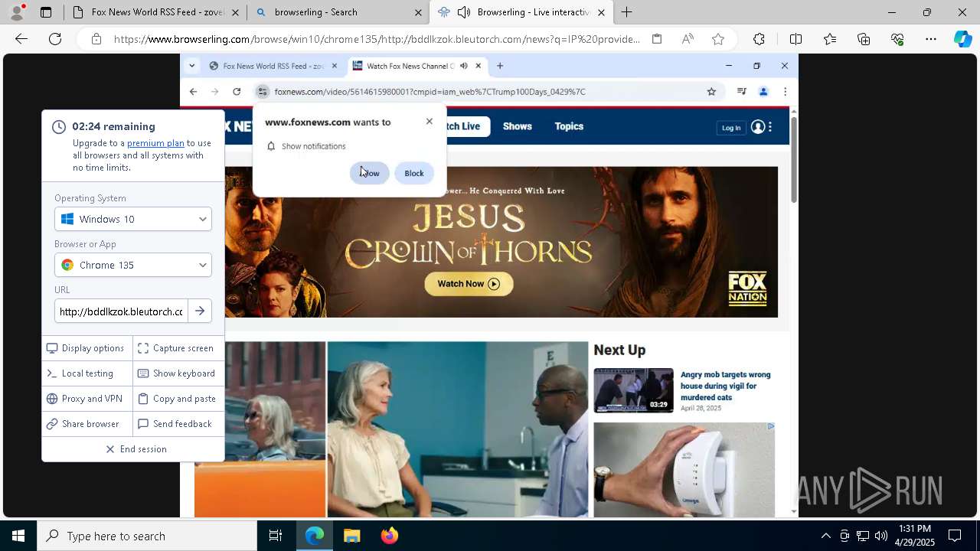Add new tab in remote Chrome
Viewport: 980px width, 551px height.
pos(500,66)
